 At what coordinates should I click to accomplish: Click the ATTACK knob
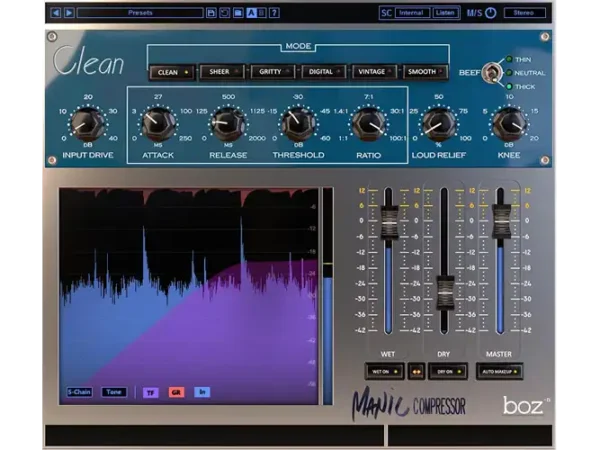pyautogui.click(x=158, y=124)
